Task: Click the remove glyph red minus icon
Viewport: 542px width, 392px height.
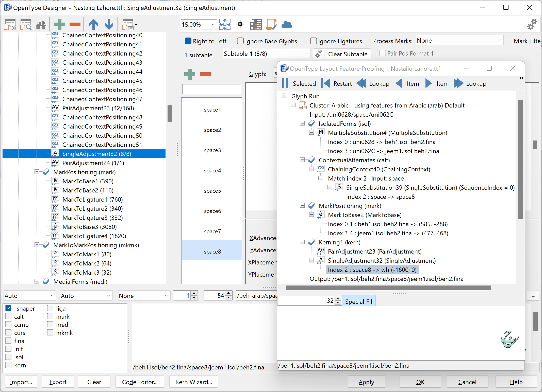Action: [x=206, y=74]
